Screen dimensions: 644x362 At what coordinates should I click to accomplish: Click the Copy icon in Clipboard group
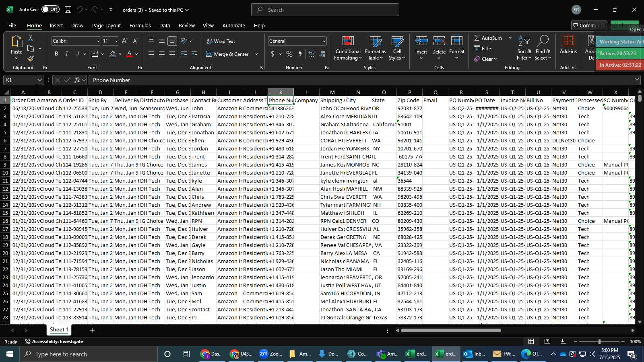tap(31, 48)
